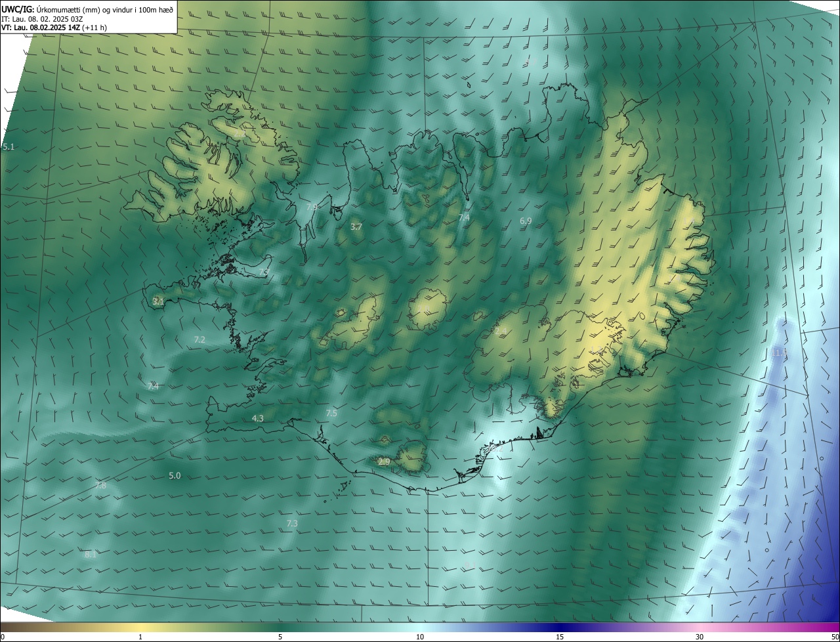The height and width of the screenshot is (642, 840).
Task: Click the 7.9 value label on the map
Action: click(312, 207)
